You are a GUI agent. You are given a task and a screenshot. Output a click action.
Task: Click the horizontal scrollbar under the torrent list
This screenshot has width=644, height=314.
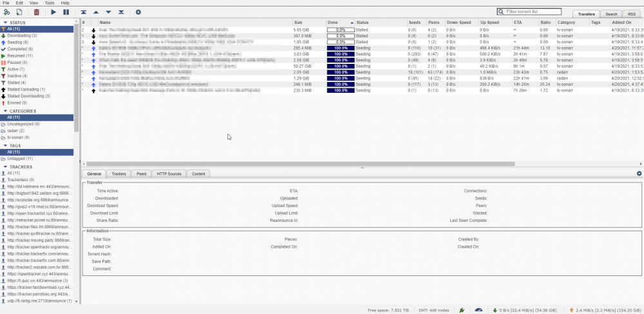point(300,164)
